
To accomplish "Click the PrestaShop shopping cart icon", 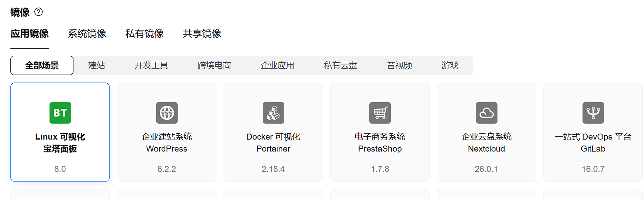I will point(380,113).
